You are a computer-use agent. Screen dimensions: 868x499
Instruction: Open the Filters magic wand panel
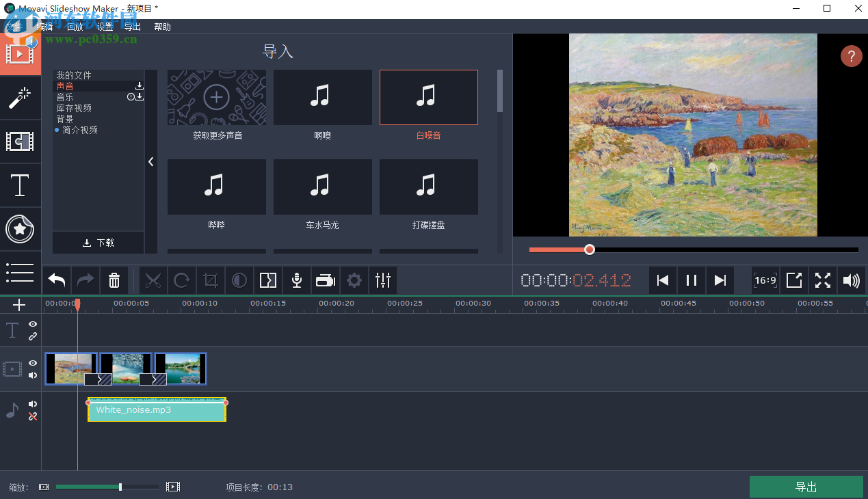tap(21, 98)
